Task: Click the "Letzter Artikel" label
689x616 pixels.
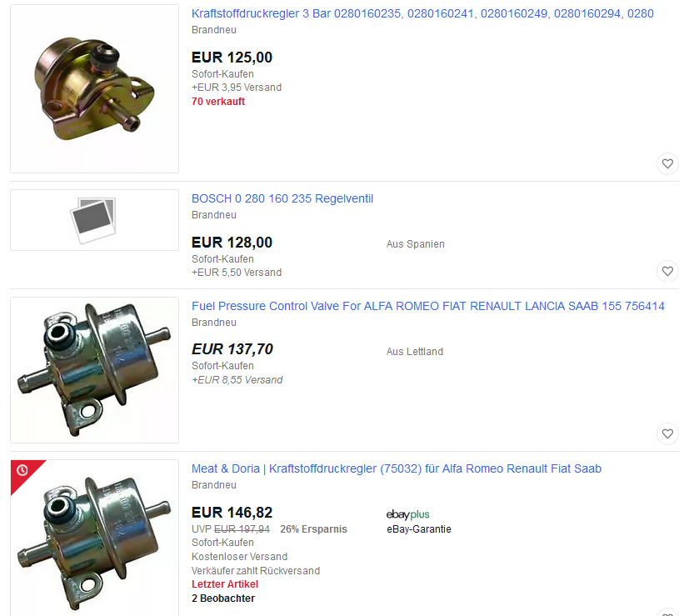Action: click(x=225, y=584)
